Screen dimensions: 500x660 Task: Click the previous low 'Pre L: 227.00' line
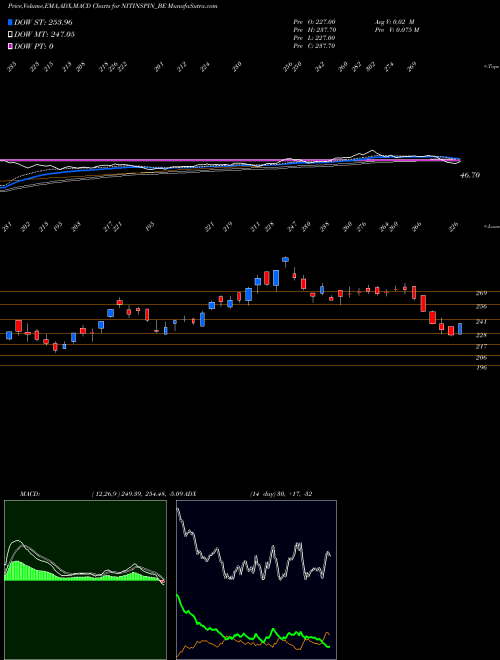[x=314, y=38]
